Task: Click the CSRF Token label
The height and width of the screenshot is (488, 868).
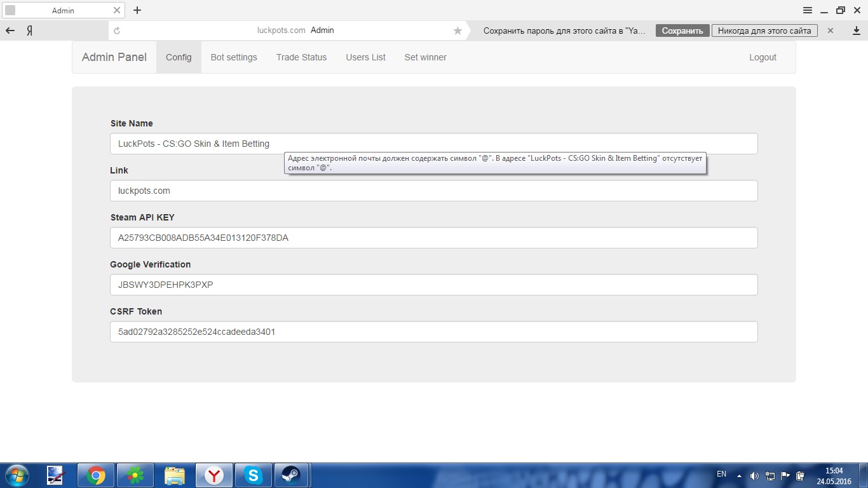Action: pyautogui.click(x=136, y=311)
